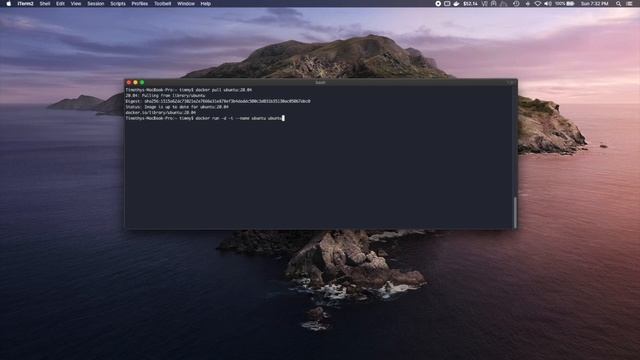Image resolution: width=640 pixels, height=360 pixels.
Task: Open the Window menu
Action: tap(186, 4)
